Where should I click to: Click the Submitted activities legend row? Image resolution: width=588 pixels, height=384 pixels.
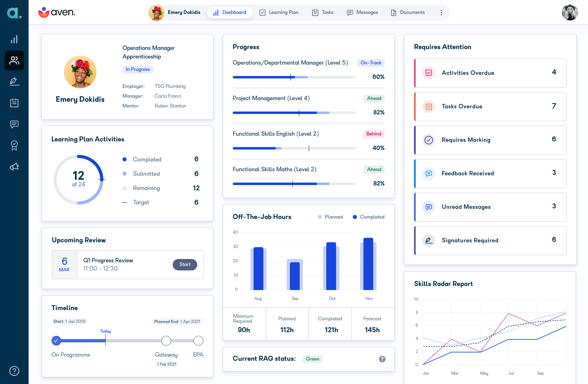point(161,174)
